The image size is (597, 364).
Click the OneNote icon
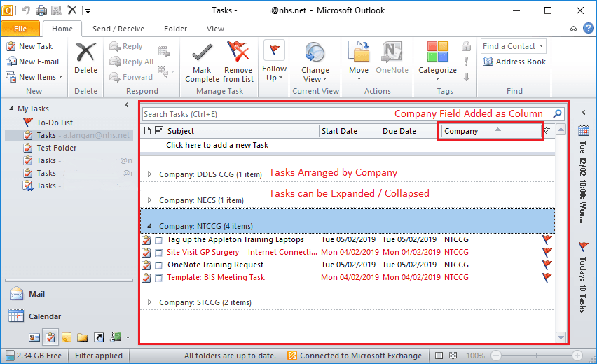point(392,52)
